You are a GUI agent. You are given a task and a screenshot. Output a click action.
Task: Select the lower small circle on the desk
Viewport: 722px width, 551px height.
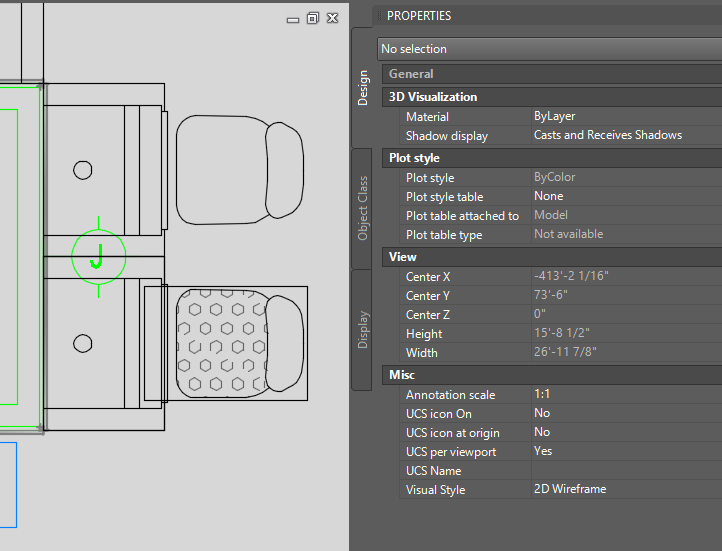(x=82, y=343)
